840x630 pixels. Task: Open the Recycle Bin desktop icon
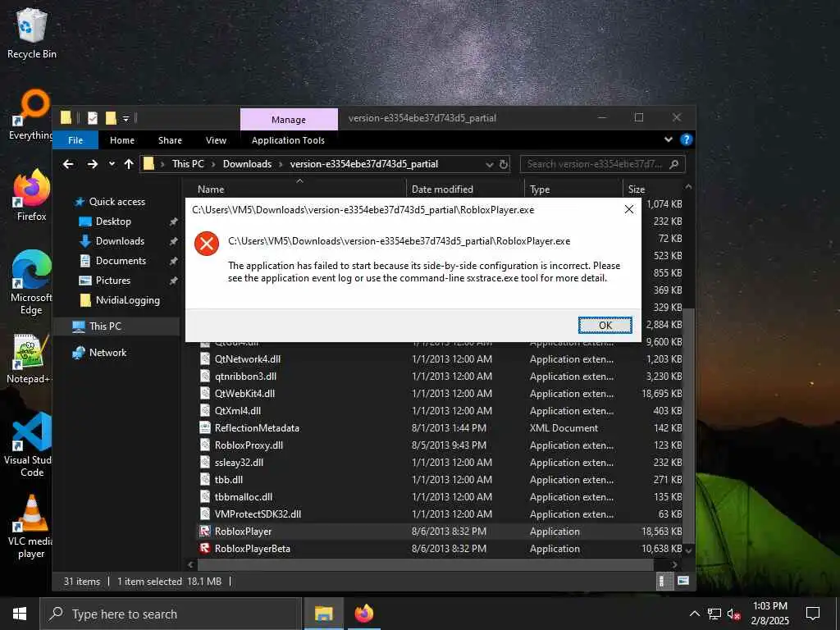pyautogui.click(x=32, y=33)
